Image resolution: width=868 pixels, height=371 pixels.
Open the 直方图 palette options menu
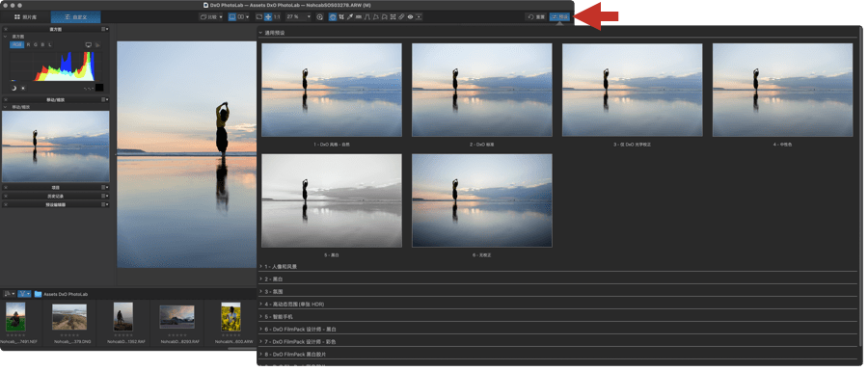[x=104, y=29]
